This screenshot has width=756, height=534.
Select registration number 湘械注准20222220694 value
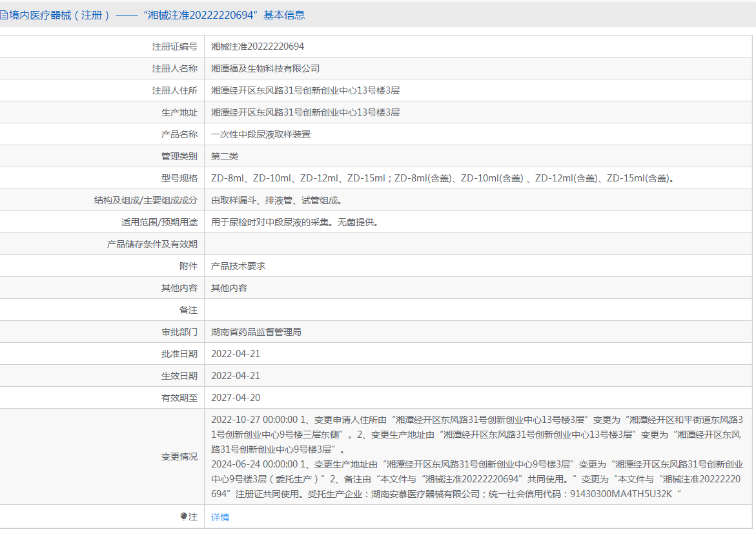coord(258,46)
